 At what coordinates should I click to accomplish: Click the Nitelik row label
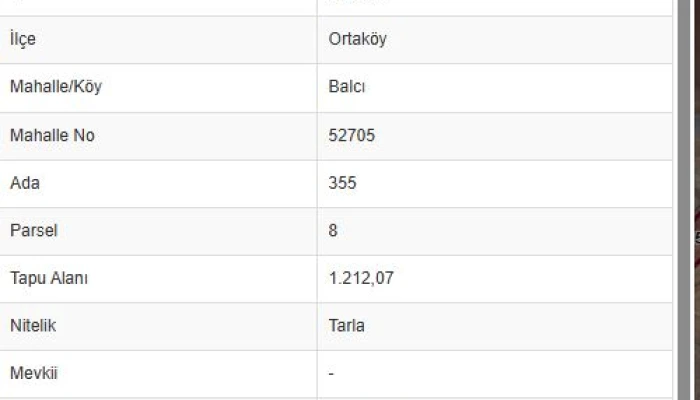(x=32, y=326)
